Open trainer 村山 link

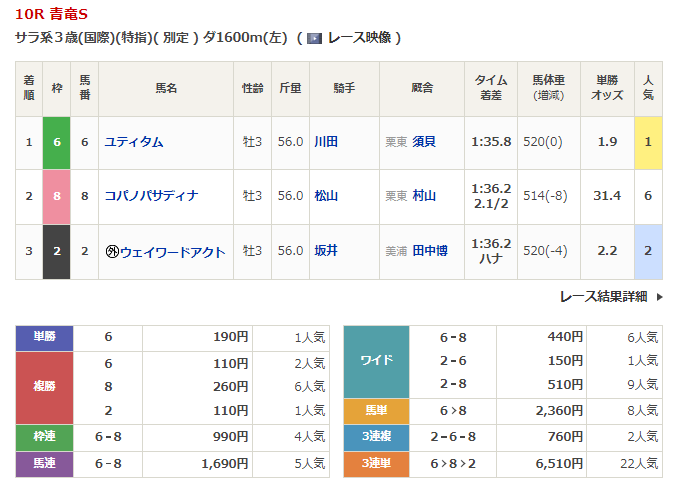[x=424, y=197]
